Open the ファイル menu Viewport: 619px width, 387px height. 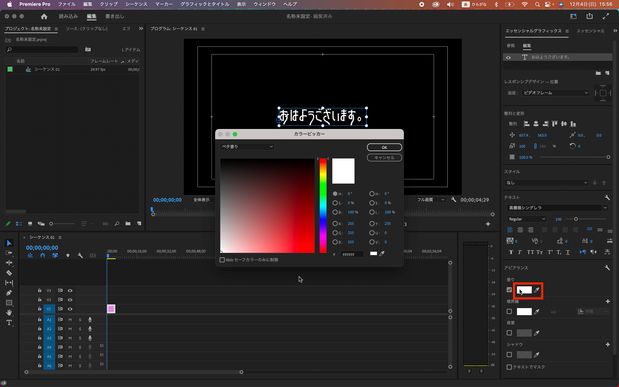point(66,4)
